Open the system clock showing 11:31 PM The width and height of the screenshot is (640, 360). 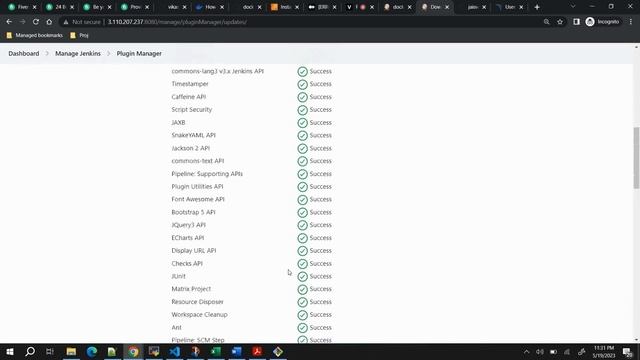point(604,351)
